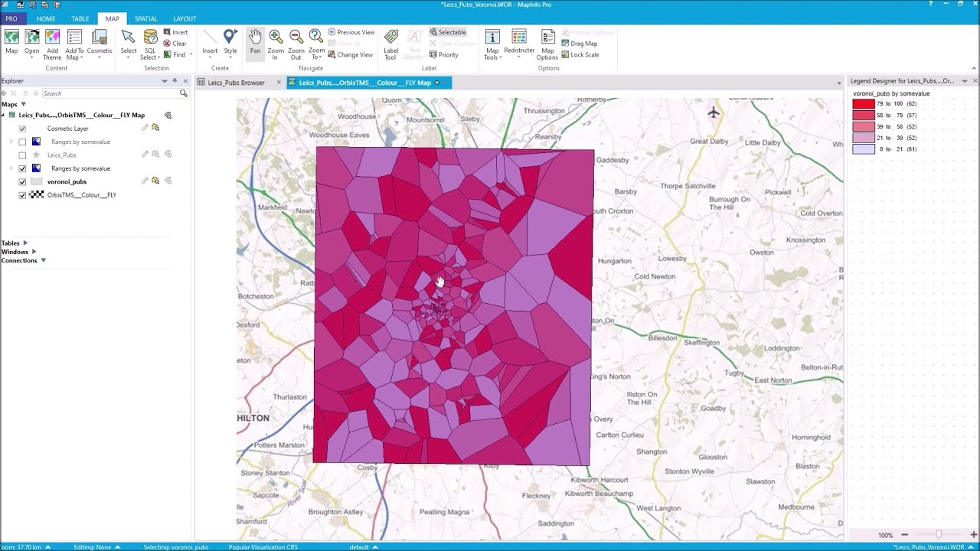This screenshot has width=980, height=551.
Task: Click the legend zoom plus button
Action: [973, 535]
